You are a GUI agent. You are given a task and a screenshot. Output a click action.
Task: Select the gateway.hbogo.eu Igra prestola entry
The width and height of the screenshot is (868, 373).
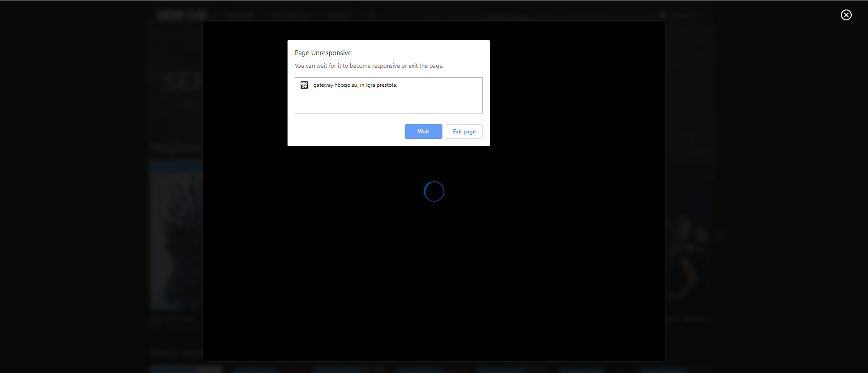(x=355, y=85)
